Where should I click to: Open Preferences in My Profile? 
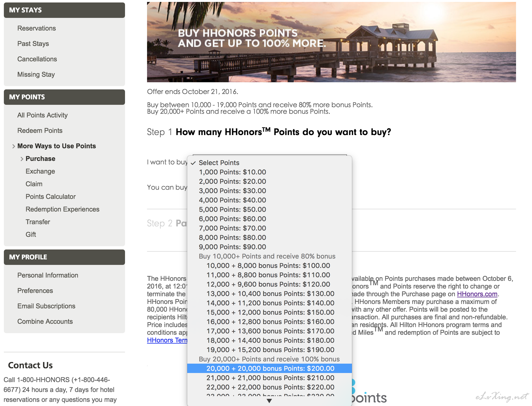[x=35, y=291]
